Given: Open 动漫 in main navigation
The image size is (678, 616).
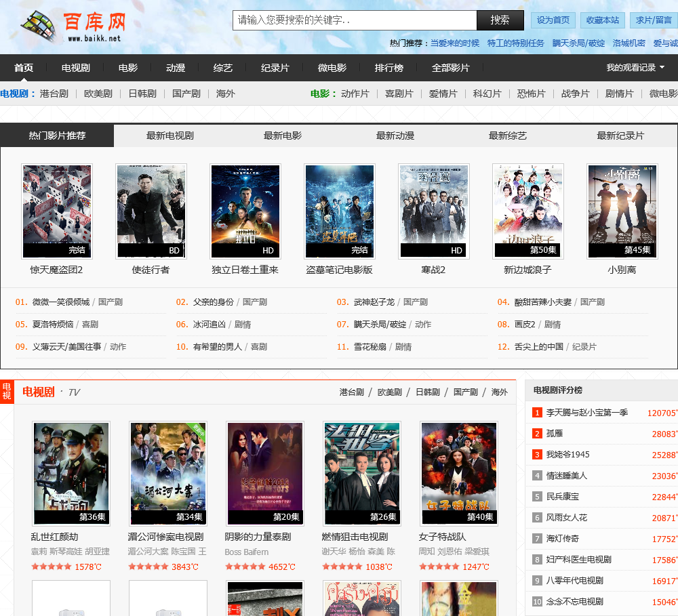Looking at the screenshot, I should click(176, 68).
